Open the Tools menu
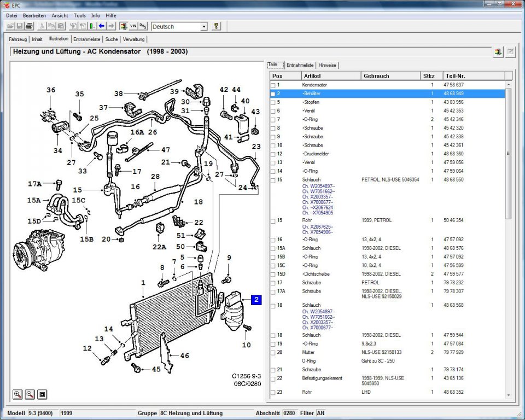This screenshot has width=525, height=420. coord(80,15)
